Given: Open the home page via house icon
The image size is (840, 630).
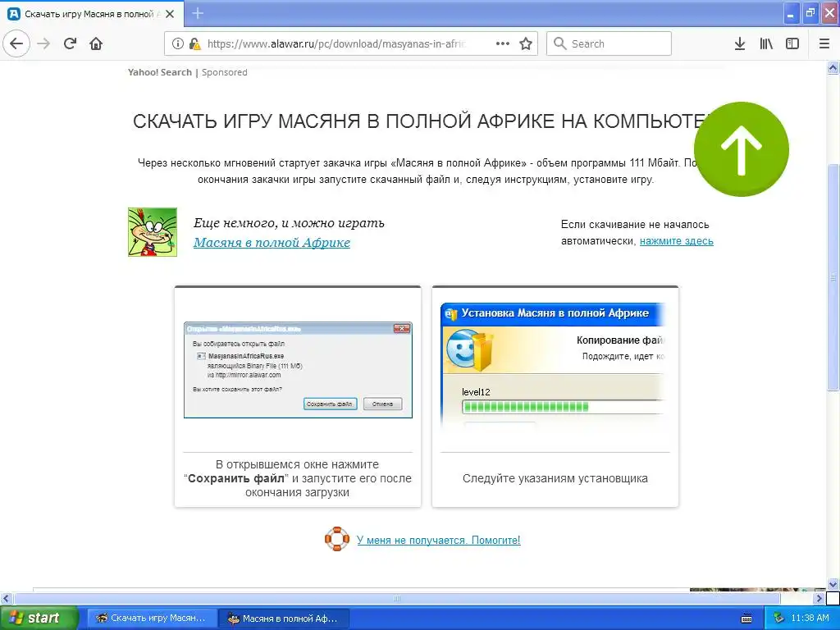Looking at the screenshot, I should [x=96, y=43].
